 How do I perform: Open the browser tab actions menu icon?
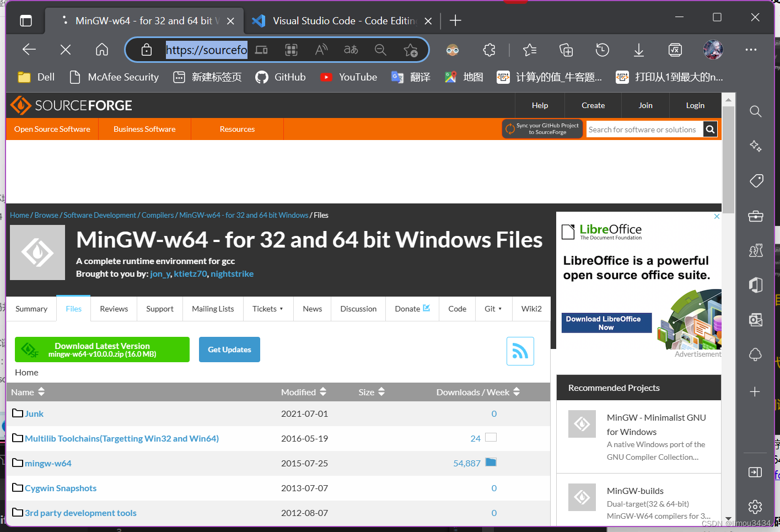(26, 21)
